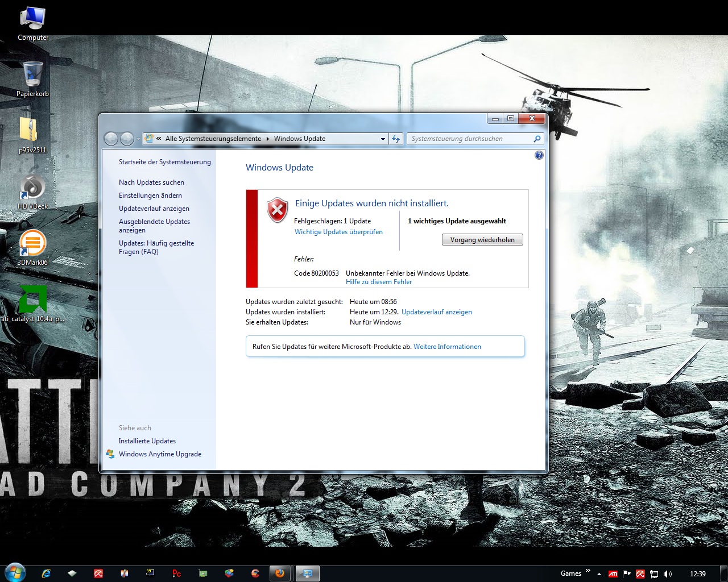Image resolution: width=728 pixels, height=582 pixels.
Task: Click the Code 80200053 error text
Action: click(316, 273)
